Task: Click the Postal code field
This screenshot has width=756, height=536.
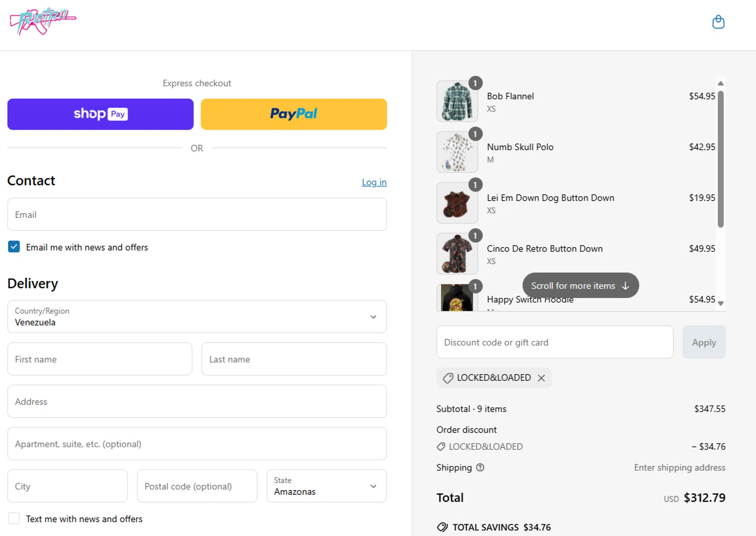Action: click(197, 486)
